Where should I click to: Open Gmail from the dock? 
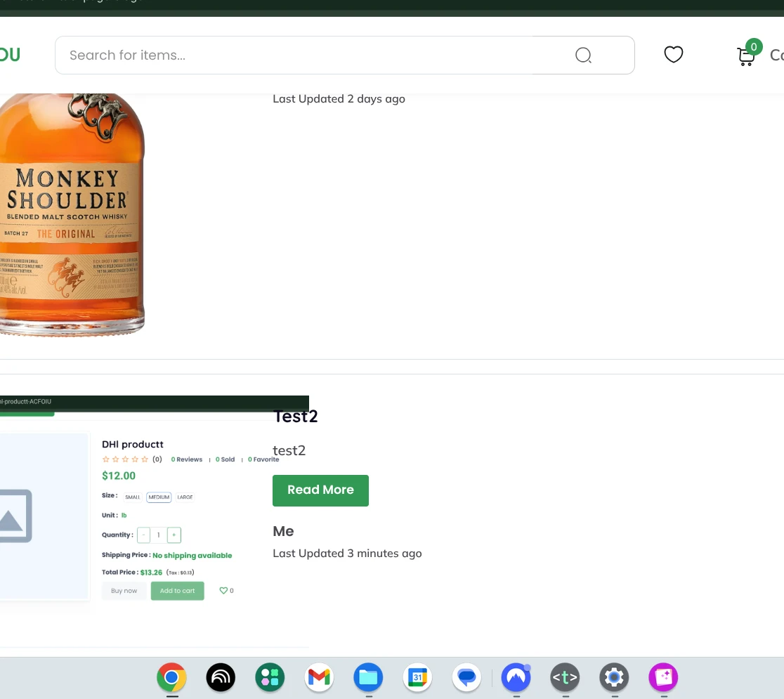click(x=319, y=677)
